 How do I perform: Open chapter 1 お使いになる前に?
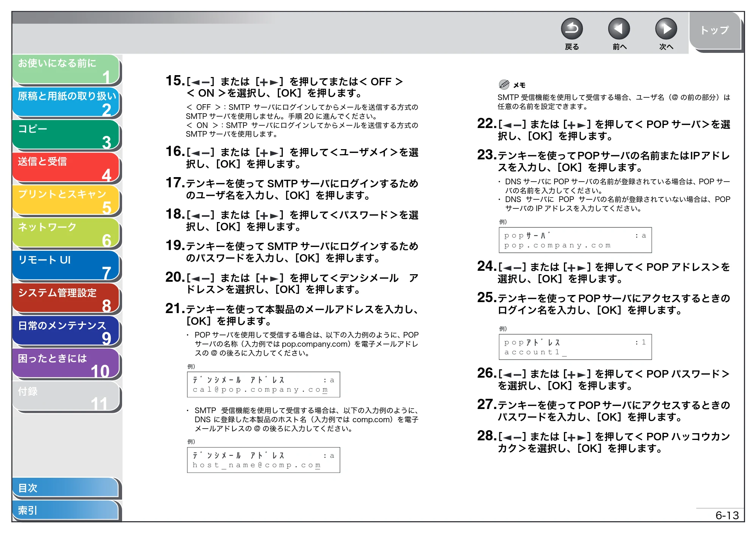coord(66,69)
